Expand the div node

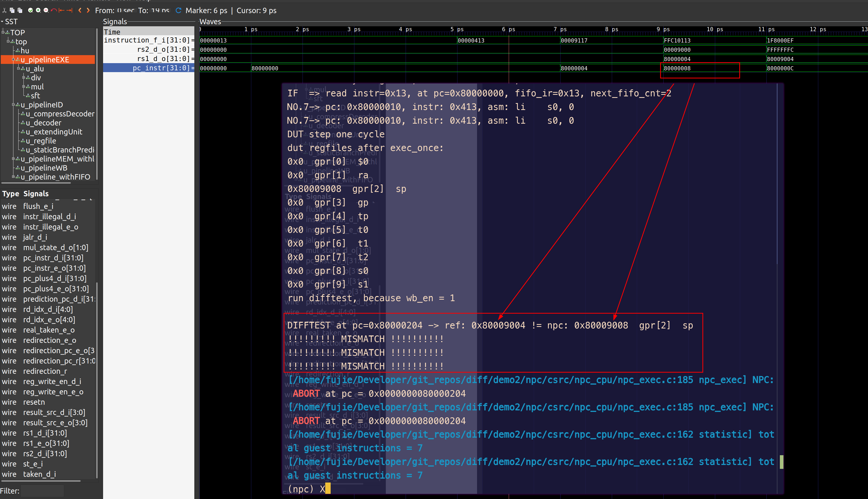(x=24, y=78)
